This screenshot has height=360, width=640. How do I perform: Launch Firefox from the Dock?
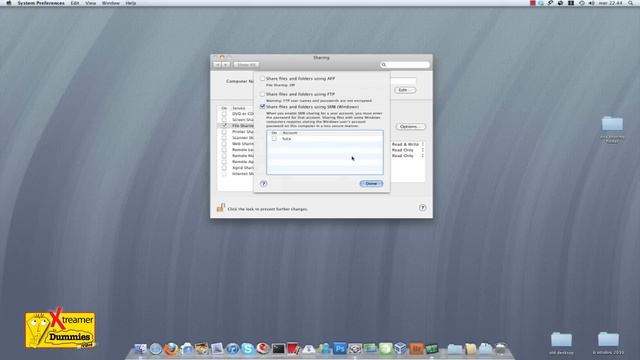(x=171, y=349)
